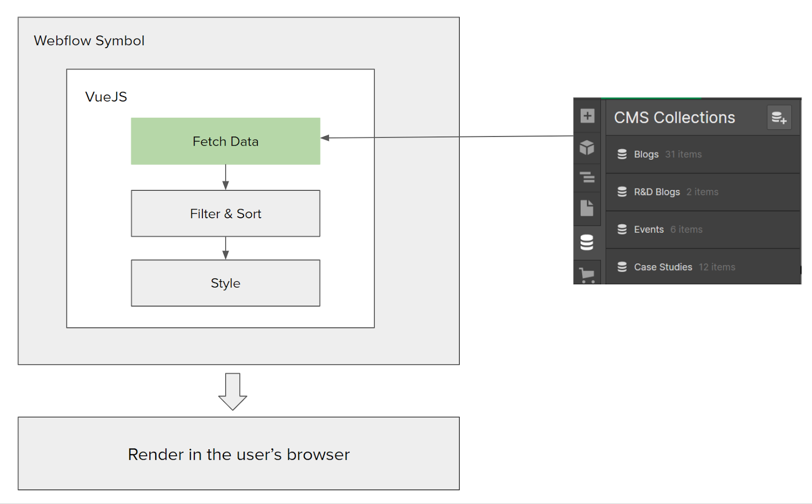Click the Webflow Symbol label
The height and width of the screenshot is (504, 812).
[89, 41]
